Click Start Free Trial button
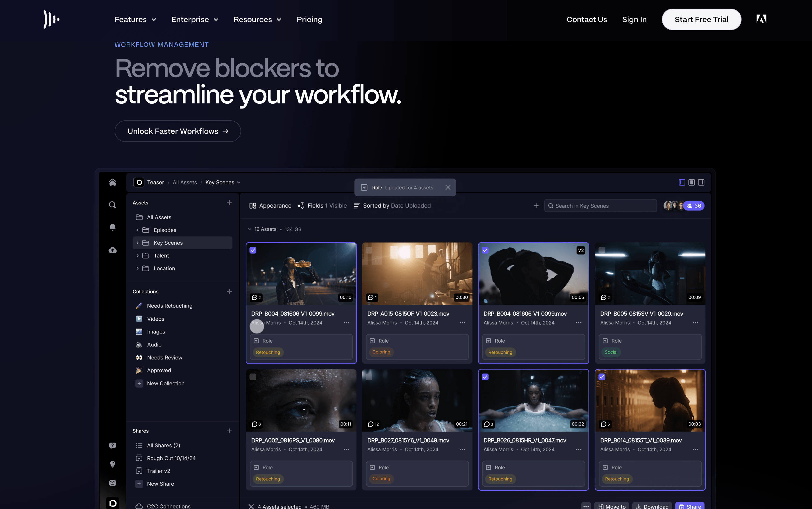812x509 pixels. pos(701,19)
